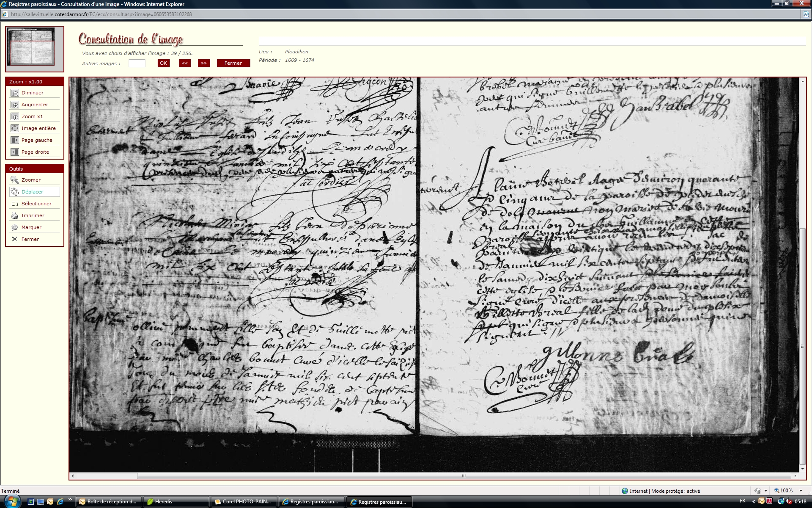Activate the Déplacer hand tool

(x=15, y=192)
